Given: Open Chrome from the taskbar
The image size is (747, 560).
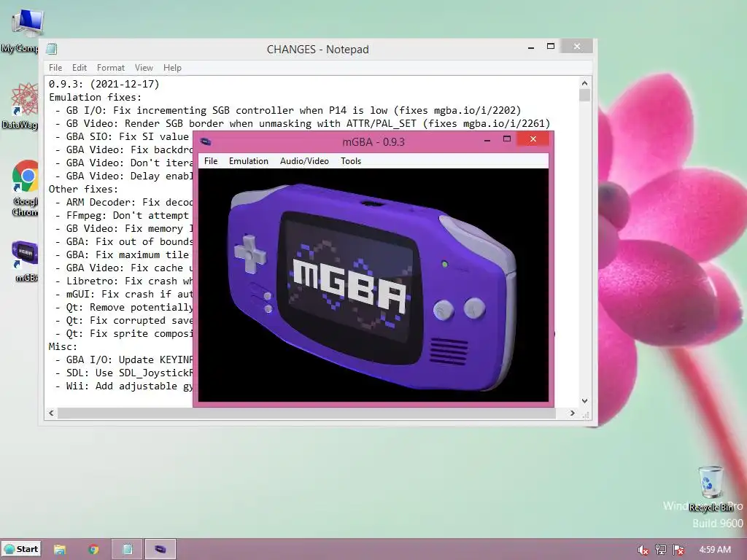Looking at the screenshot, I should tap(93, 550).
